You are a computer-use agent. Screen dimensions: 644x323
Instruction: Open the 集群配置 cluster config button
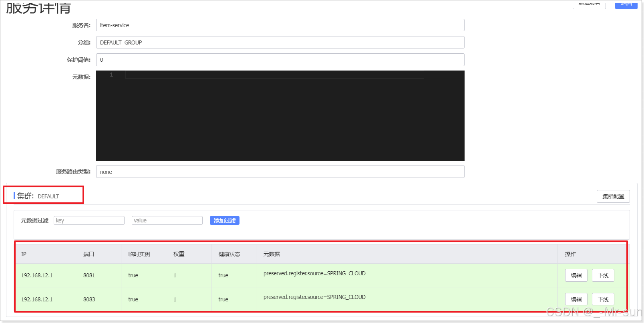coord(613,196)
